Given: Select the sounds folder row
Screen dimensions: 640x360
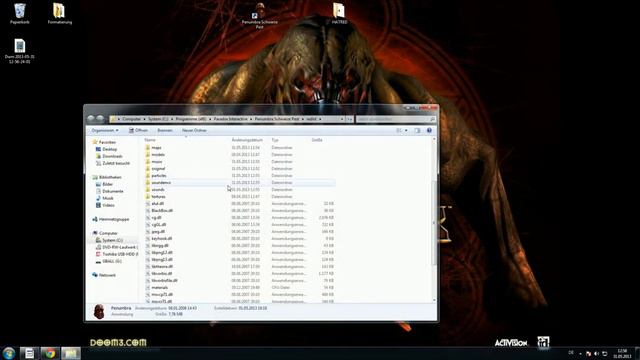Looking at the screenshot, I should pos(240,189).
